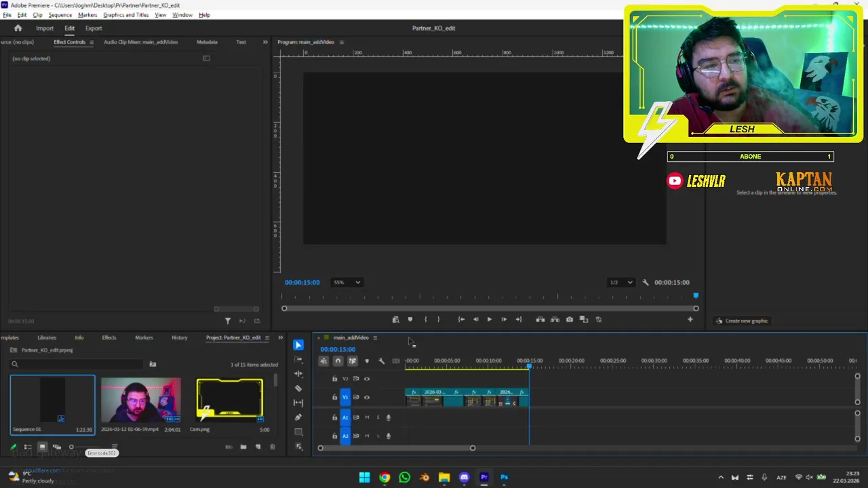Image resolution: width=868 pixels, height=488 pixels.
Task: Switch to the Metadata tab
Action: [207, 42]
